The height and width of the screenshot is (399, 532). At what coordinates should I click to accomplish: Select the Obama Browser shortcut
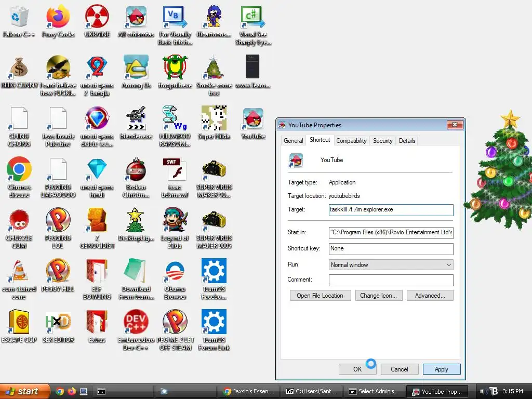tap(175, 271)
